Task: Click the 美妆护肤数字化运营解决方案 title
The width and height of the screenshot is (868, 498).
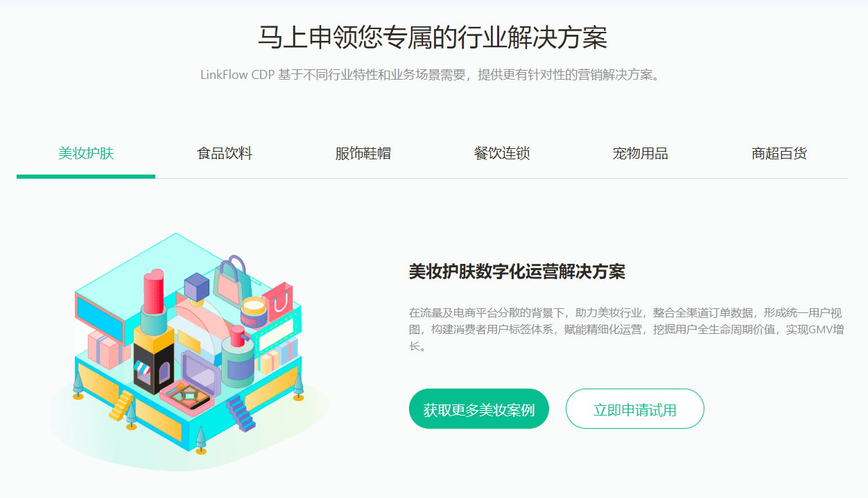Action: point(517,272)
